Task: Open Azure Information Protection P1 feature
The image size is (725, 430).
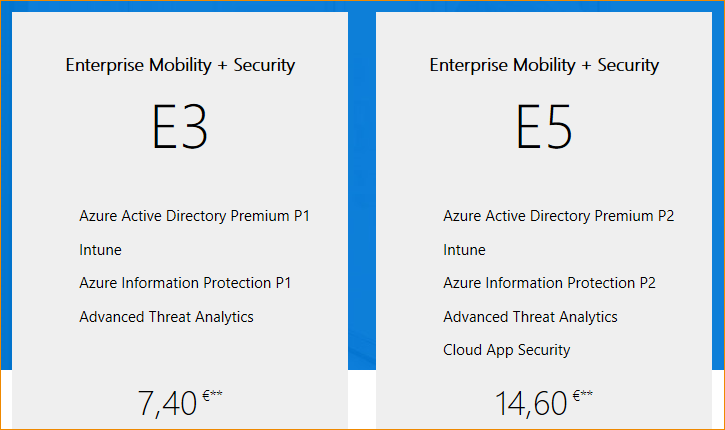Action: click(x=185, y=283)
